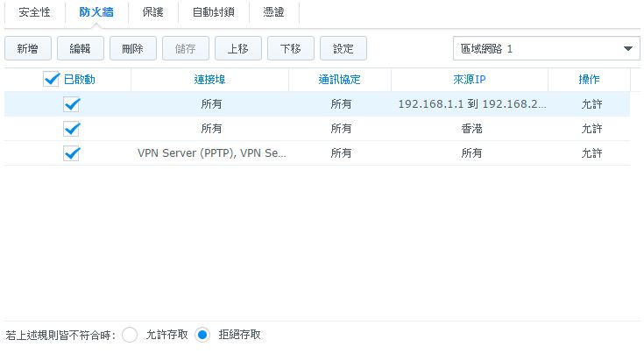Click 所有 protocol in the 香港 row

tap(341, 129)
